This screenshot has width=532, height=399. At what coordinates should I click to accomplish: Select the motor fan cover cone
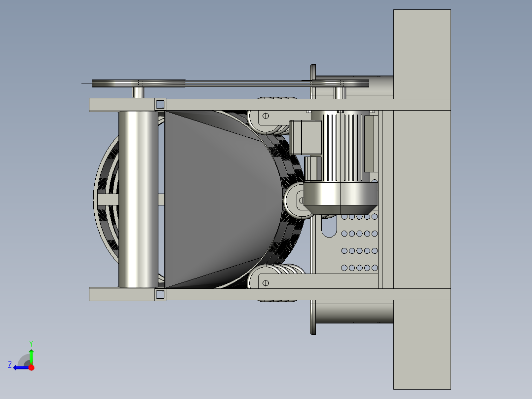coord(341,199)
